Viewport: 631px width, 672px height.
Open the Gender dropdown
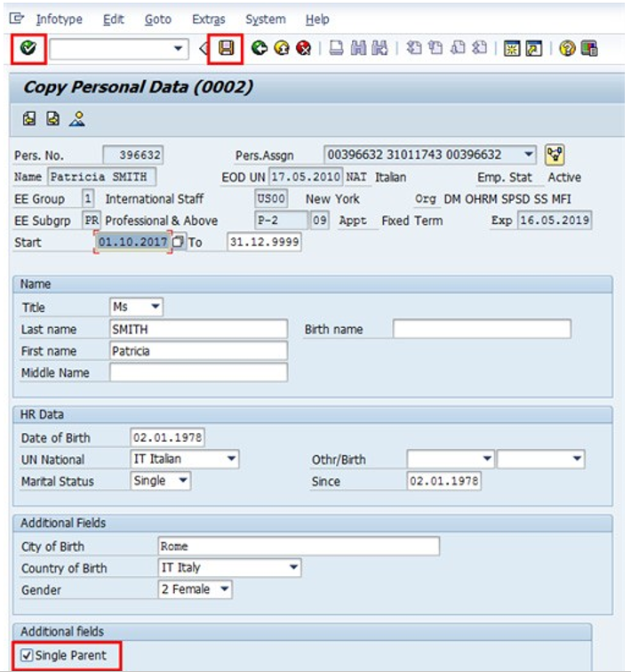[225, 588]
